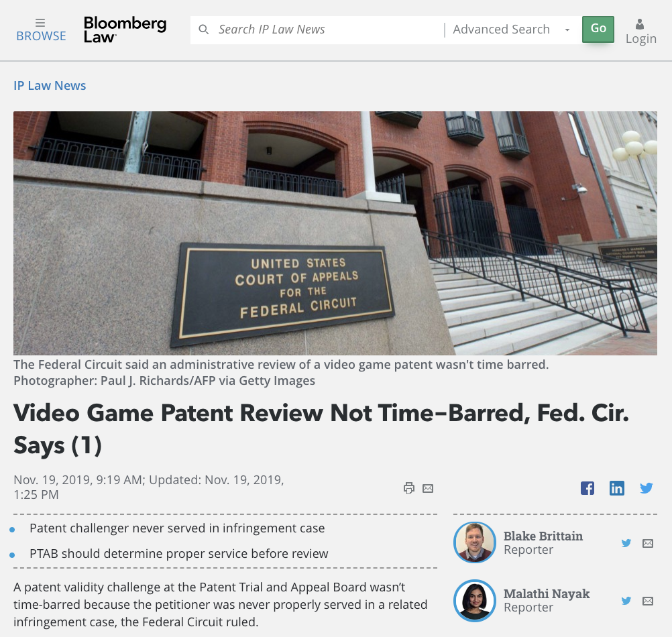Share the article on Facebook

tap(587, 488)
